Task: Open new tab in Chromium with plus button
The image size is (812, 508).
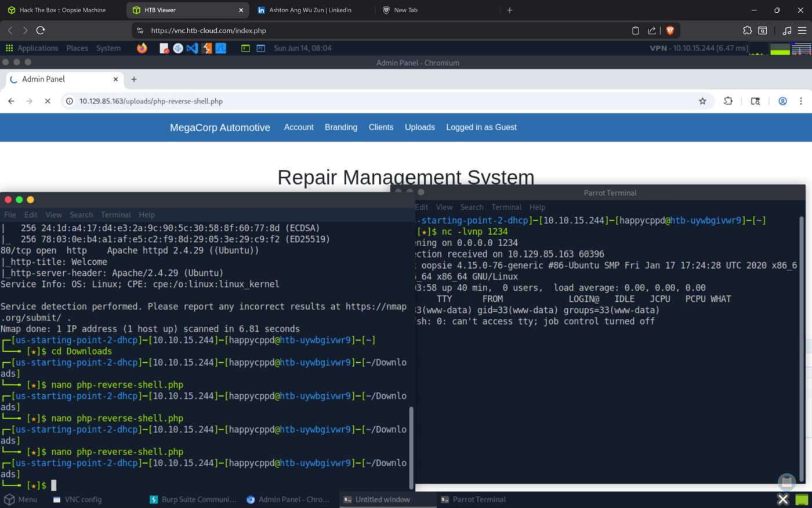Action: click(134, 79)
